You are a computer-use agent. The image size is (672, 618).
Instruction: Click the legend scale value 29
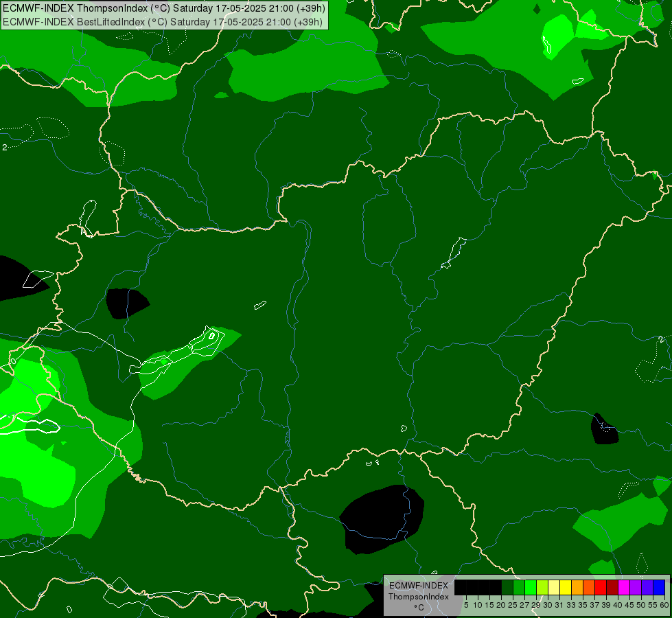536,605
